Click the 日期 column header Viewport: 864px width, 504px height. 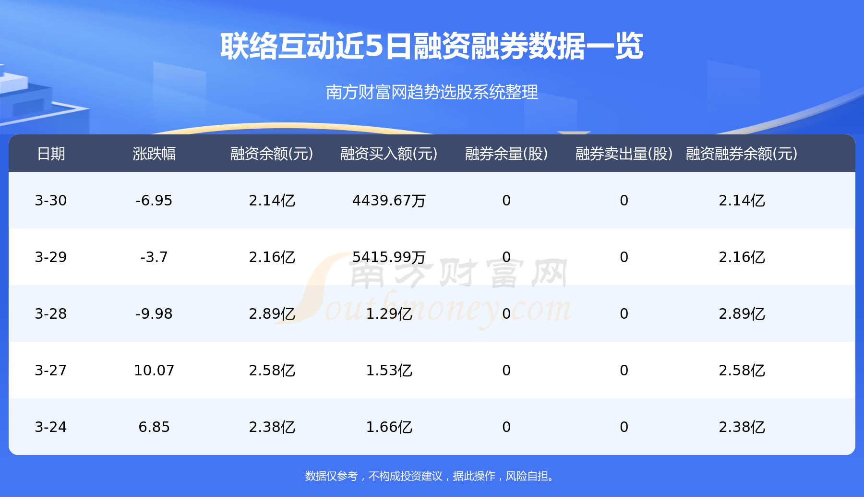(51, 154)
